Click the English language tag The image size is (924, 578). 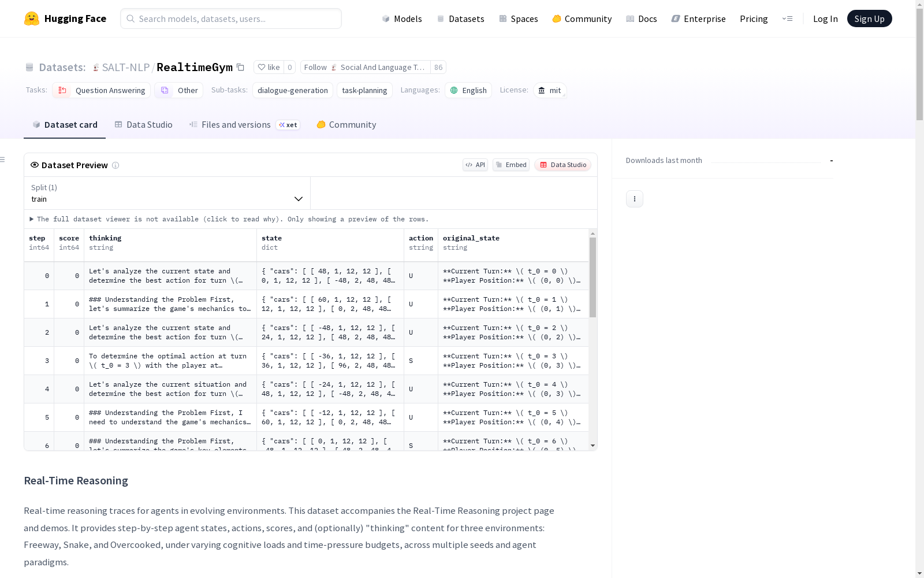(x=468, y=90)
